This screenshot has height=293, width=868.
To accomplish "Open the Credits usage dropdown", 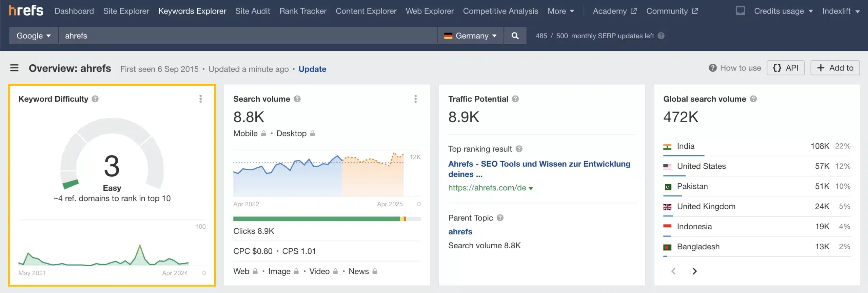I will [x=783, y=11].
